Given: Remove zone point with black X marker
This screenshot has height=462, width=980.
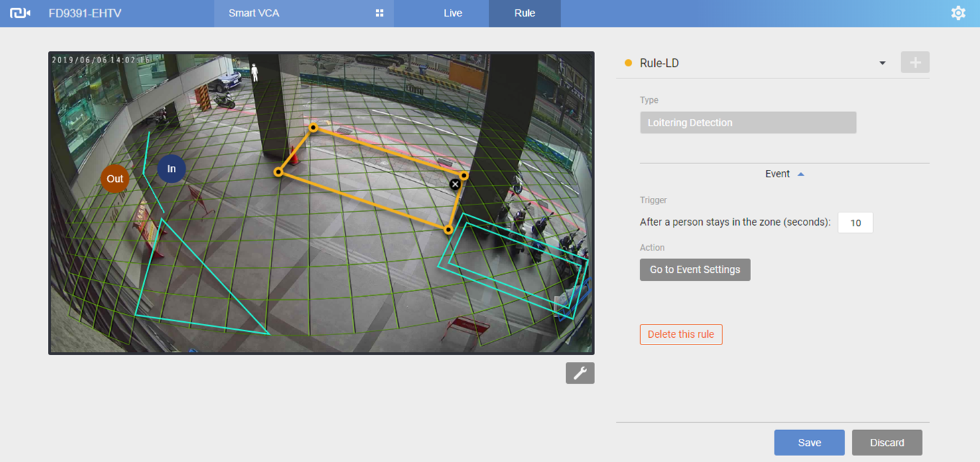Looking at the screenshot, I should [455, 185].
